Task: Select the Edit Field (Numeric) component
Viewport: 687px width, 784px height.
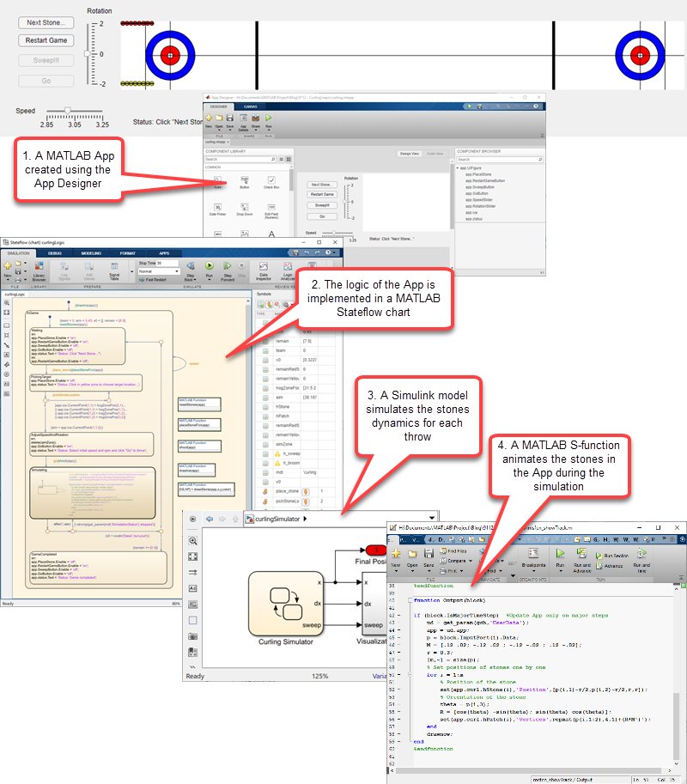Action: (x=271, y=210)
